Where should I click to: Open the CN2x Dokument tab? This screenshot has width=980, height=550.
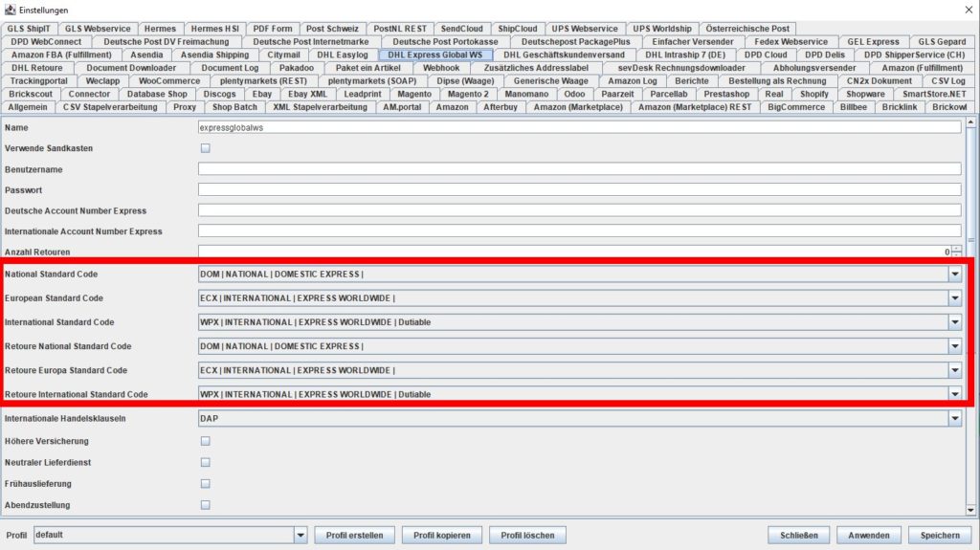tap(879, 80)
